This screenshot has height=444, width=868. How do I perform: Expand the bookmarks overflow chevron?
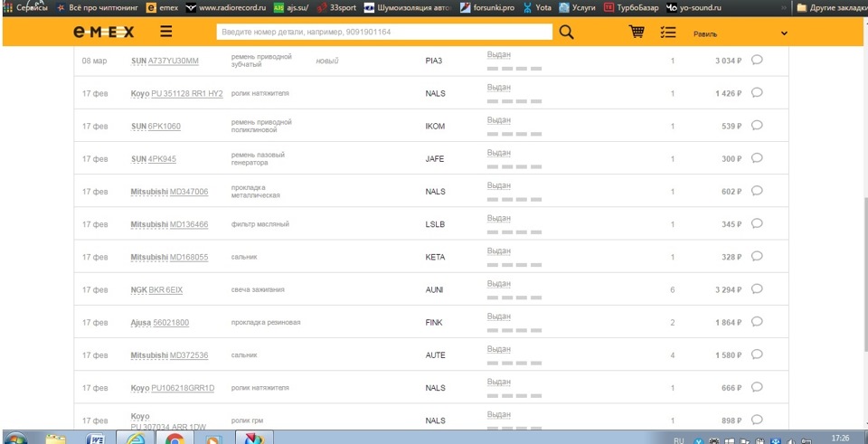pyautogui.click(x=783, y=8)
